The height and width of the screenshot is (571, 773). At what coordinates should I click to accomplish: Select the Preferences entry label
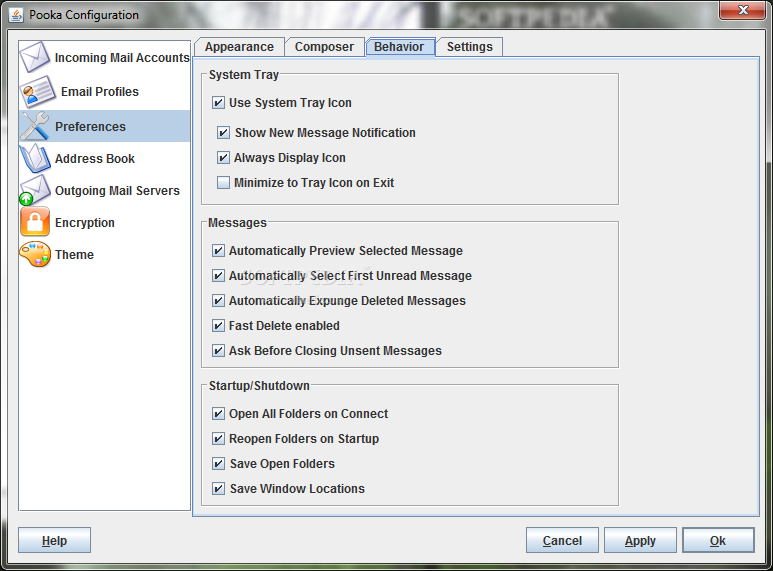tap(90, 127)
